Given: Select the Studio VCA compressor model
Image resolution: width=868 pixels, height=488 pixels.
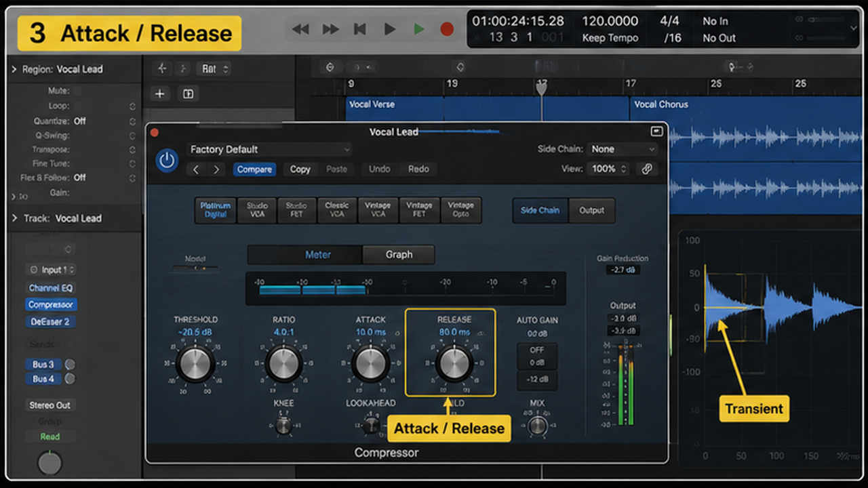Looking at the screenshot, I should 257,209.
